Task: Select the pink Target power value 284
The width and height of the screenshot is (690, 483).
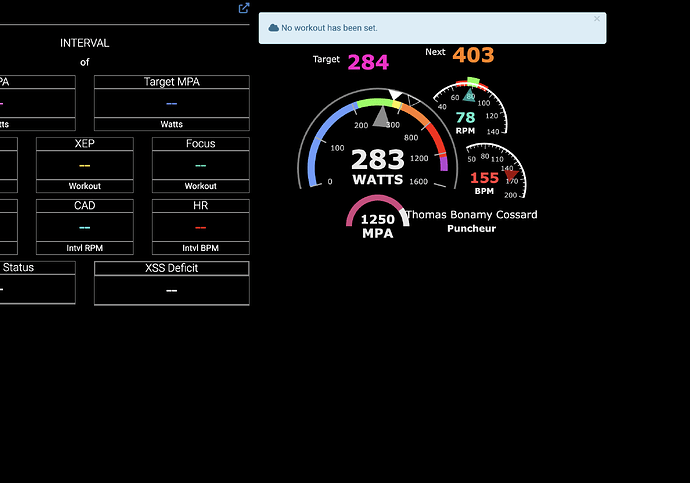Action: 368,63
